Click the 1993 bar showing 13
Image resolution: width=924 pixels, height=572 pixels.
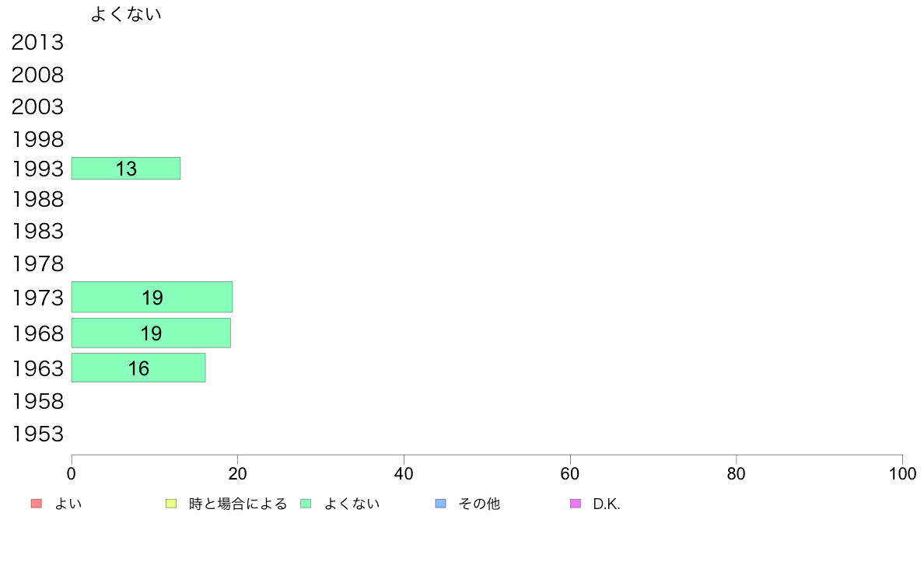(126, 169)
